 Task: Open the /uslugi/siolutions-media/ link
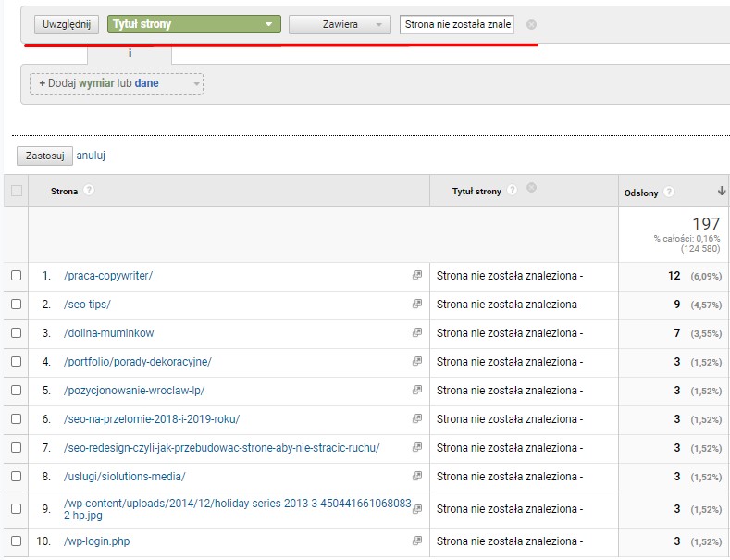tap(124, 477)
